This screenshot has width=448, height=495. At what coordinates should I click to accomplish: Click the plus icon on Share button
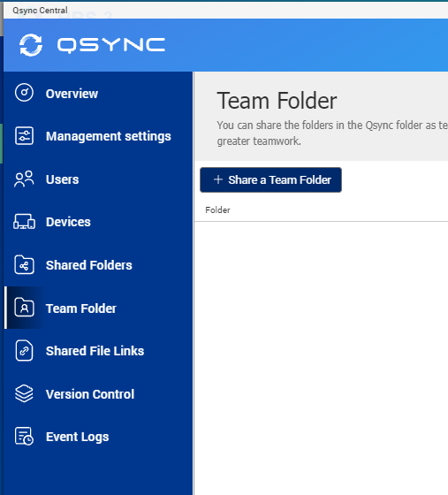pos(218,179)
